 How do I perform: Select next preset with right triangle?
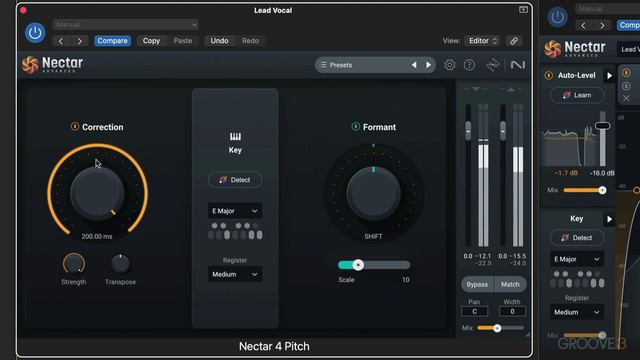point(428,65)
